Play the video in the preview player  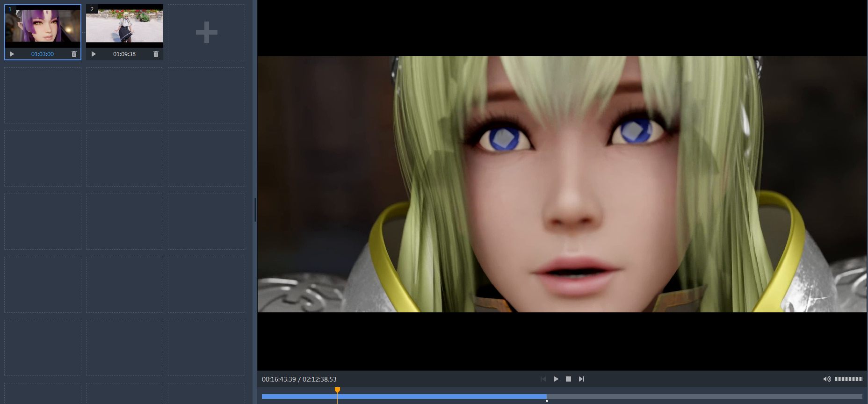pos(556,379)
